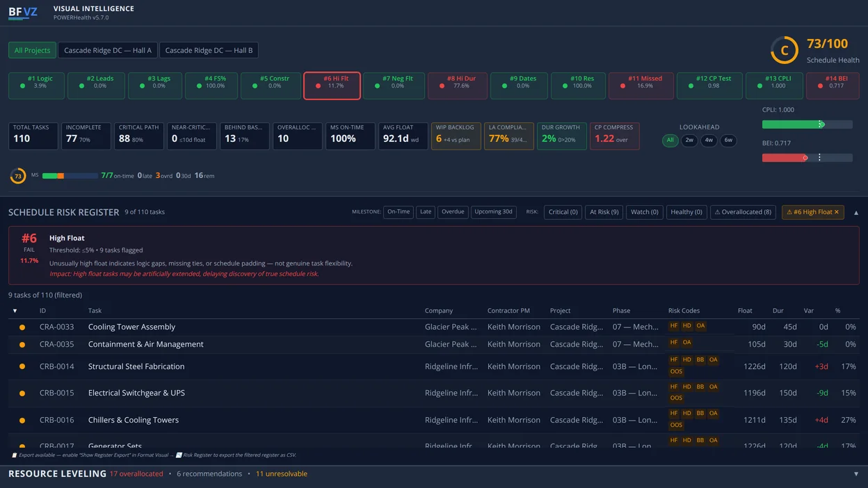Click the status dot for CRA-0033

click(x=22, y=327)
